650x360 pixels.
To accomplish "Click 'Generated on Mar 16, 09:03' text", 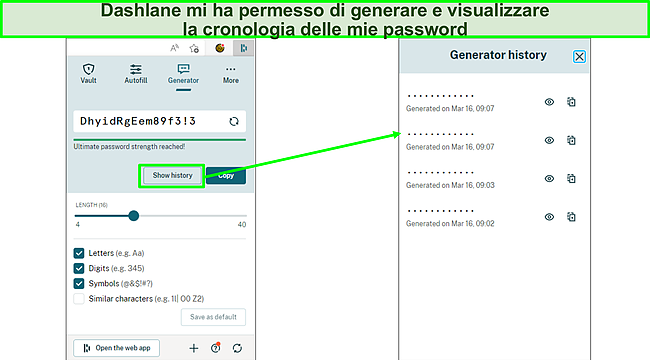I will coord(450,185).
